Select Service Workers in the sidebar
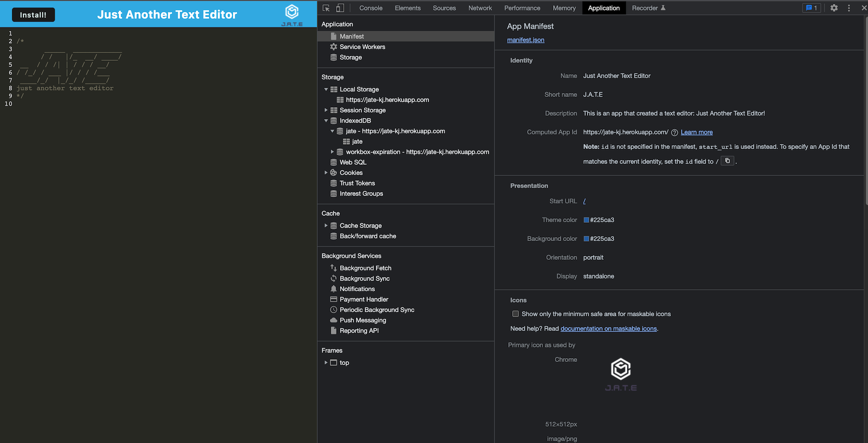The height and width of the screenshot is (443, 868). (362, 47)
